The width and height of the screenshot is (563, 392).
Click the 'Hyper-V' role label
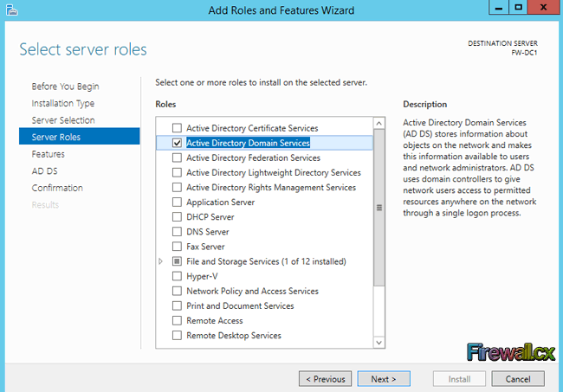coord(202,276)
